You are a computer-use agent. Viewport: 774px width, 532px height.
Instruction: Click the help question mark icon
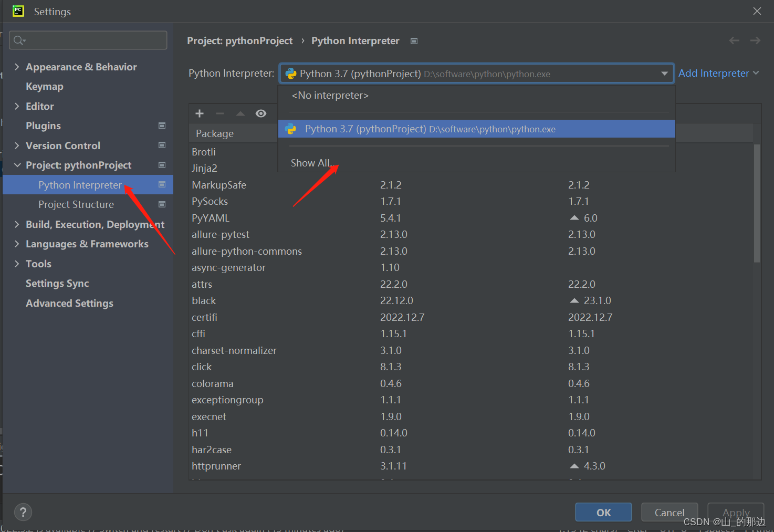click(23, 512)
